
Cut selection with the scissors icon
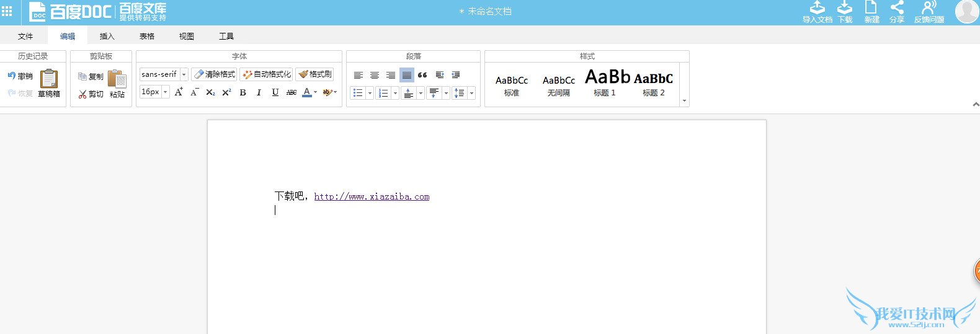(x=83, y=94)
